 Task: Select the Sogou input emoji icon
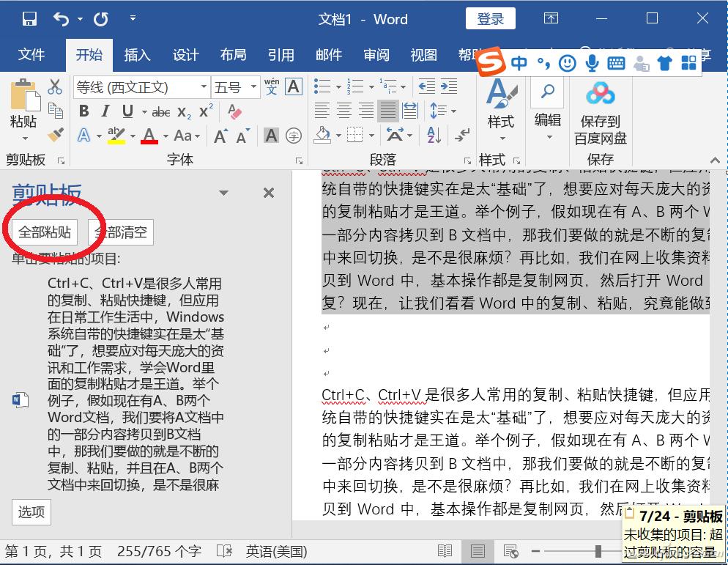click(x=566, y=64)
